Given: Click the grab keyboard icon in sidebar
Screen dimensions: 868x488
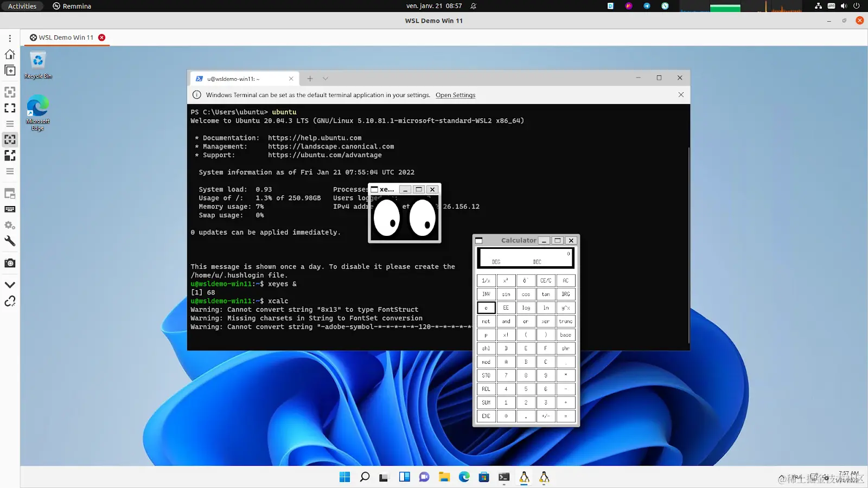Looking at the screenshot, I should [10, 209].
